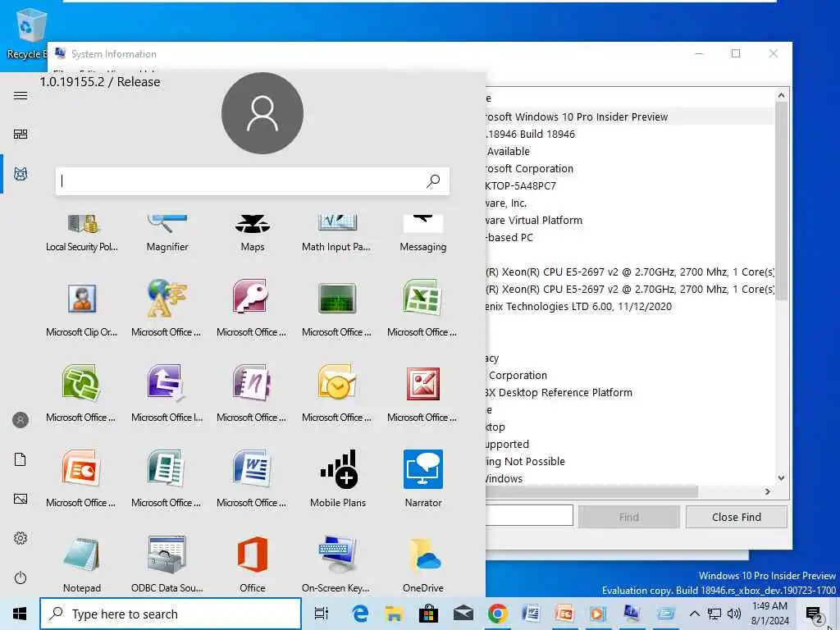
Task: Open OneDrive
Action: point(422,564)
